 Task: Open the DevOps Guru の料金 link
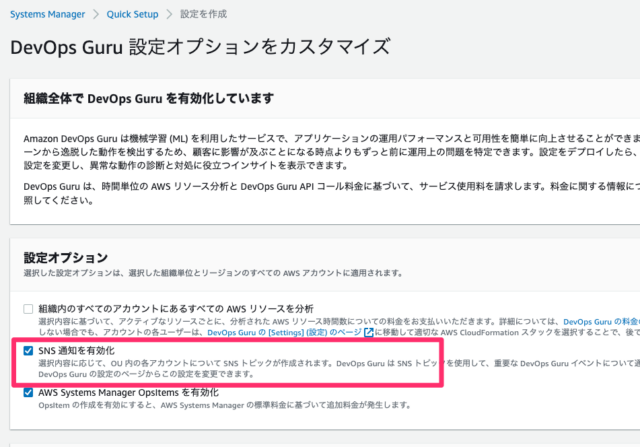tap(602, 322)
